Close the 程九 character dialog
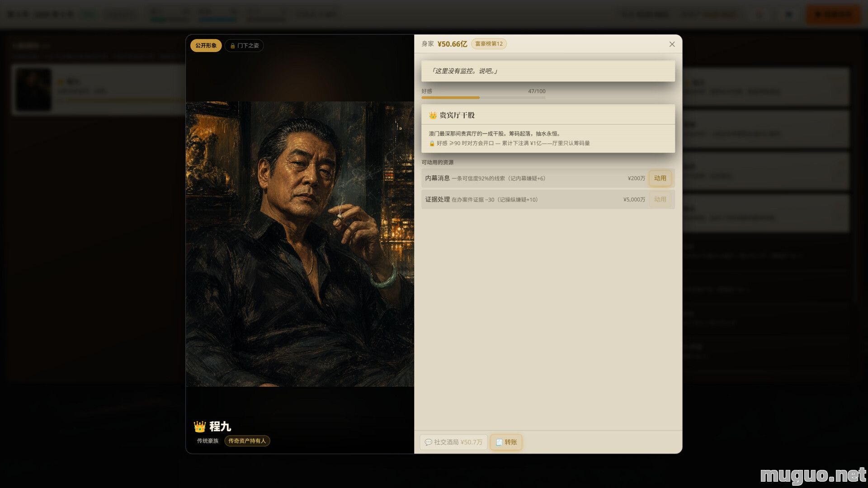Image resolution: width=868 pixels, height=488 pixels. pyautogui.click(x=672, y=44)
